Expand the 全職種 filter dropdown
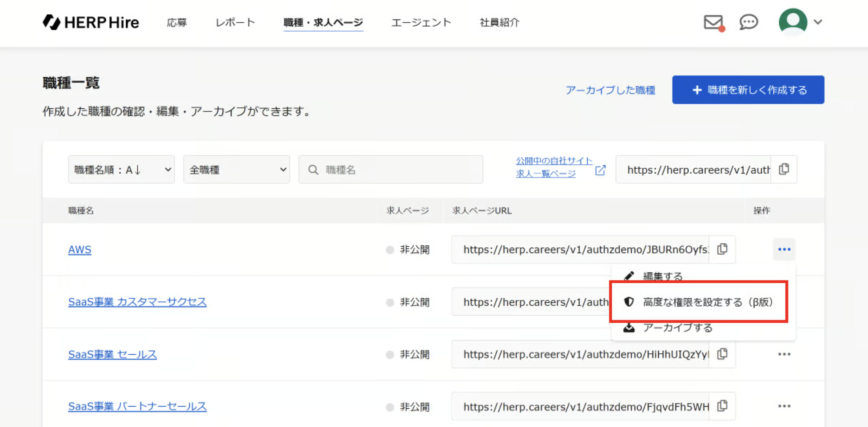This screenshot has width=868, height=427. click(236, 170)
